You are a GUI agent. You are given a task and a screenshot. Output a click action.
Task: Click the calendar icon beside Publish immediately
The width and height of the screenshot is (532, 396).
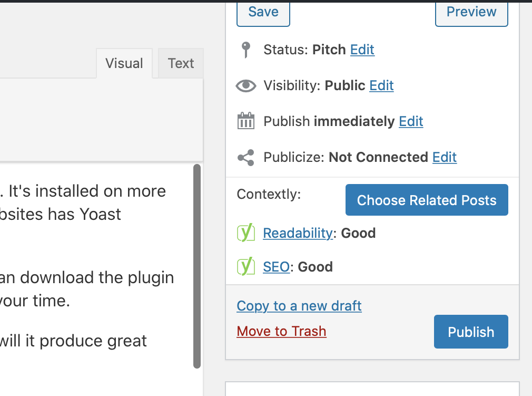click(245, 121)
